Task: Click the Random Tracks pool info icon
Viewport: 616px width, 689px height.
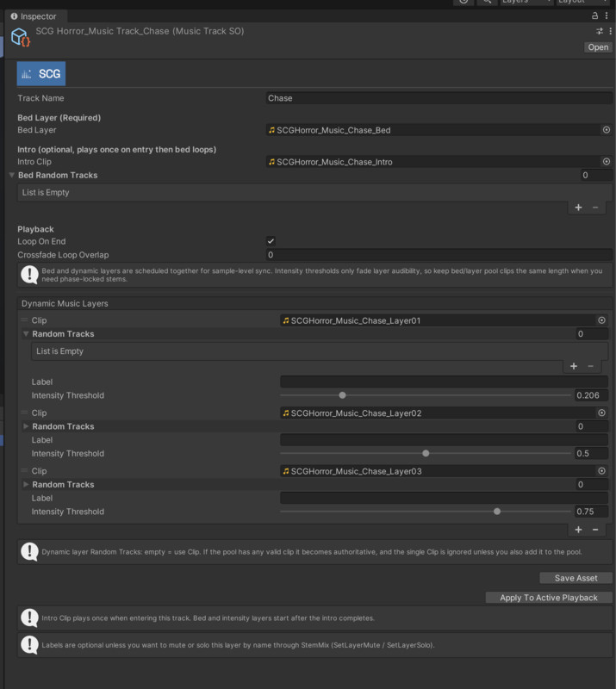Action: pos(29,552)
